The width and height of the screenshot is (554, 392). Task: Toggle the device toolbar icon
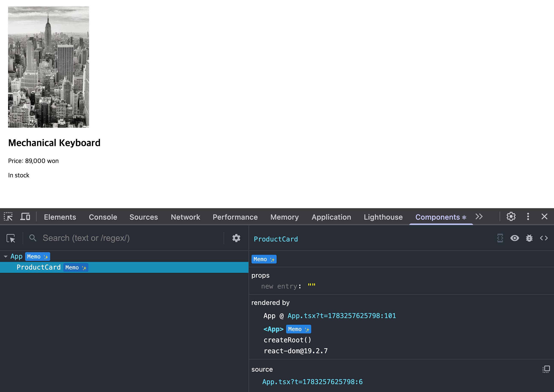point(25,216)
